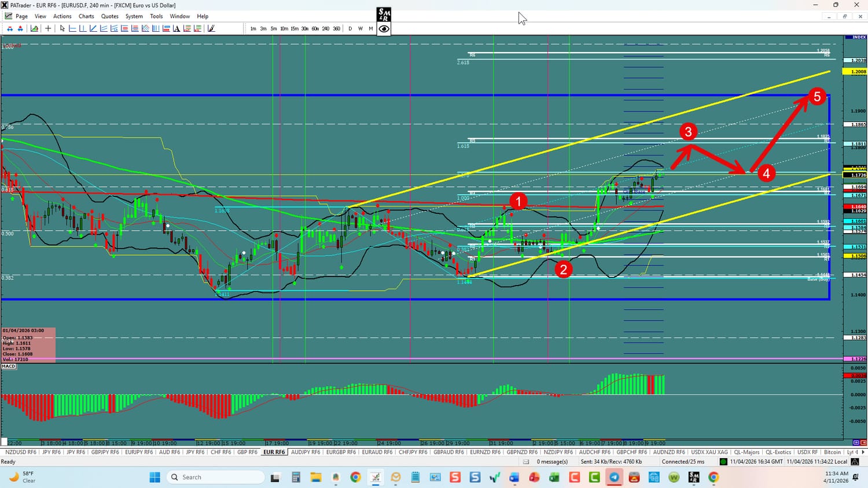Pick the trend line drawing tool

[93, 28]
